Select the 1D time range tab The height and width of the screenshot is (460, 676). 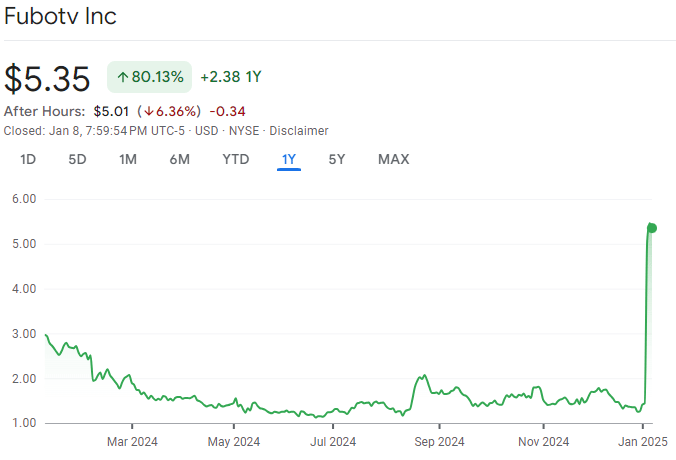28,160
